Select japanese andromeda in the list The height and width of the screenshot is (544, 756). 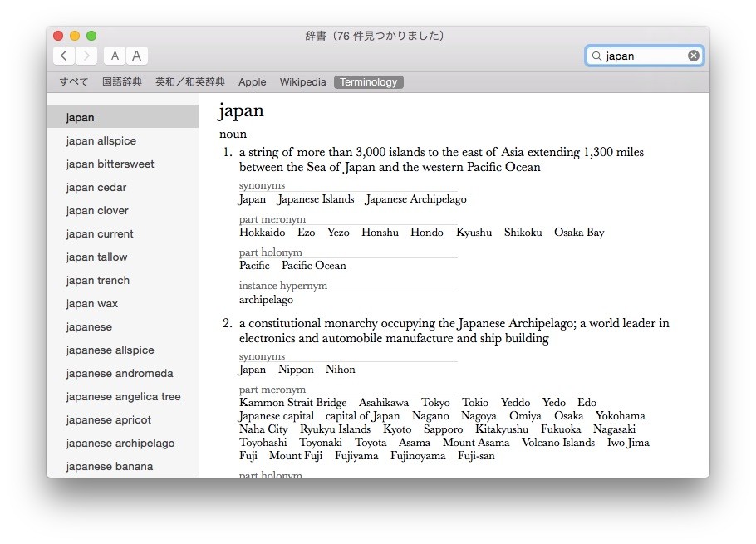[122, 373]
